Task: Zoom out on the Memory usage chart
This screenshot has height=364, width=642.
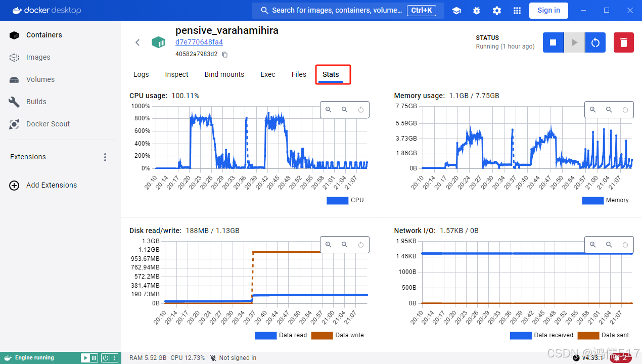Action: (x=609, y=110)
